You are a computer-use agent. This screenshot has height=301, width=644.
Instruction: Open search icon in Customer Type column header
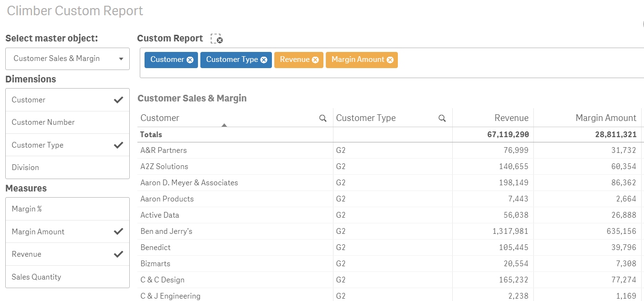(442, 118)
